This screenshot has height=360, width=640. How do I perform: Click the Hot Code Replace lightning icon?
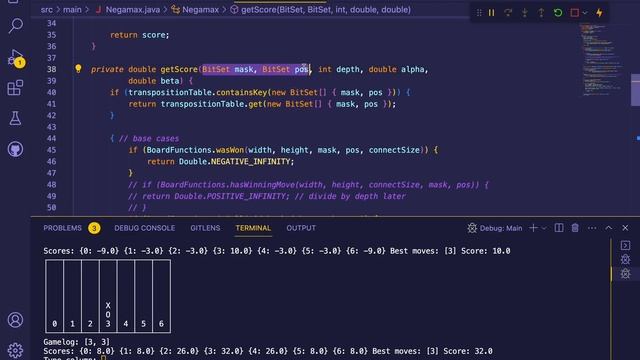[599, 13]
